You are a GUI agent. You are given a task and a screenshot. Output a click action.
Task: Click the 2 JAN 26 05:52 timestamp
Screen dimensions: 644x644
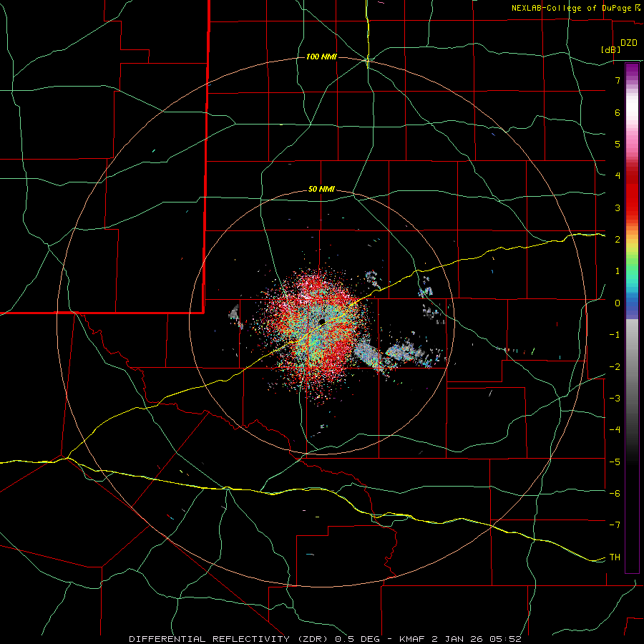point(477,639)
